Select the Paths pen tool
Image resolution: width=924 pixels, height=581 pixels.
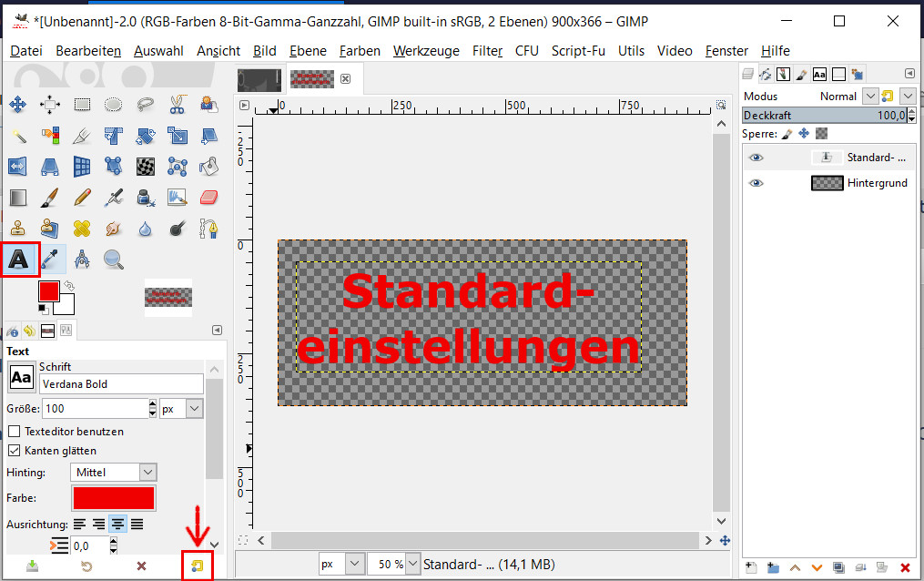208,228
